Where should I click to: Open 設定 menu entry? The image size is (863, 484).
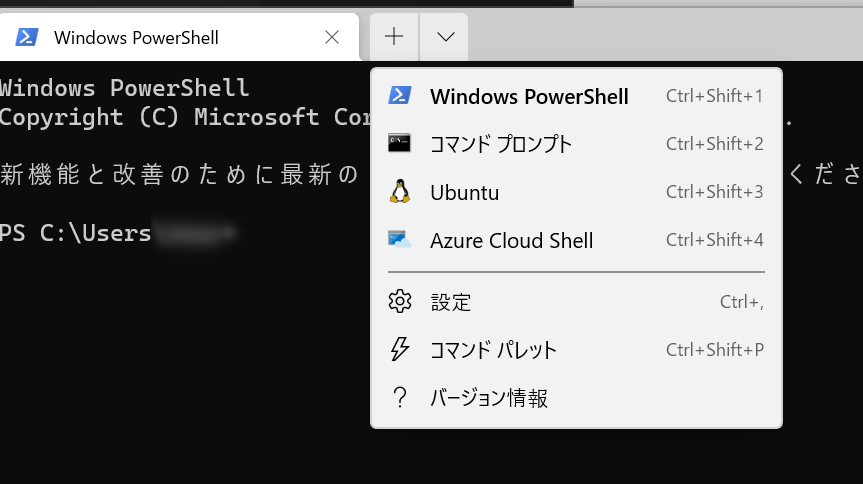click(x=576, y=302)
